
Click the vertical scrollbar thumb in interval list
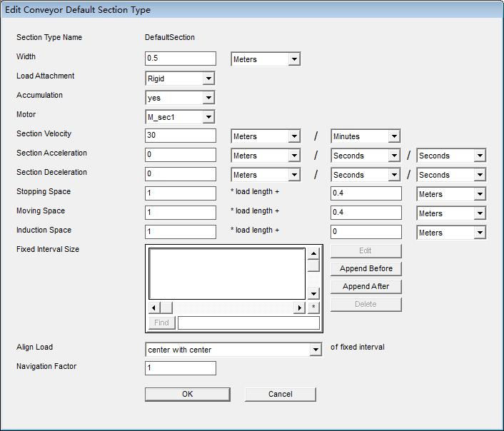point(313,265)
